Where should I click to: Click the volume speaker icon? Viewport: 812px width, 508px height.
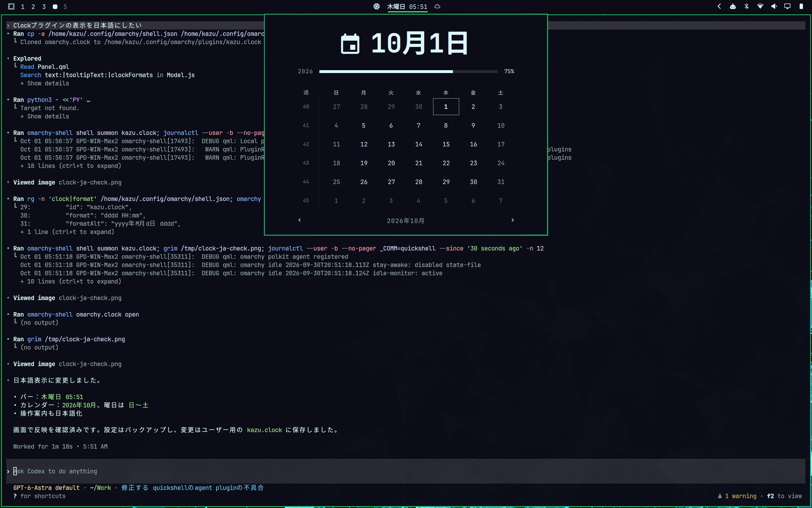point(774,6)
